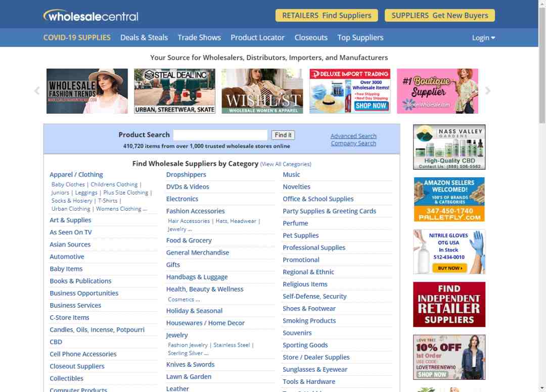Open C-Store Items category
This screenshot has width=546, height=392.
(x=69, y=318)
